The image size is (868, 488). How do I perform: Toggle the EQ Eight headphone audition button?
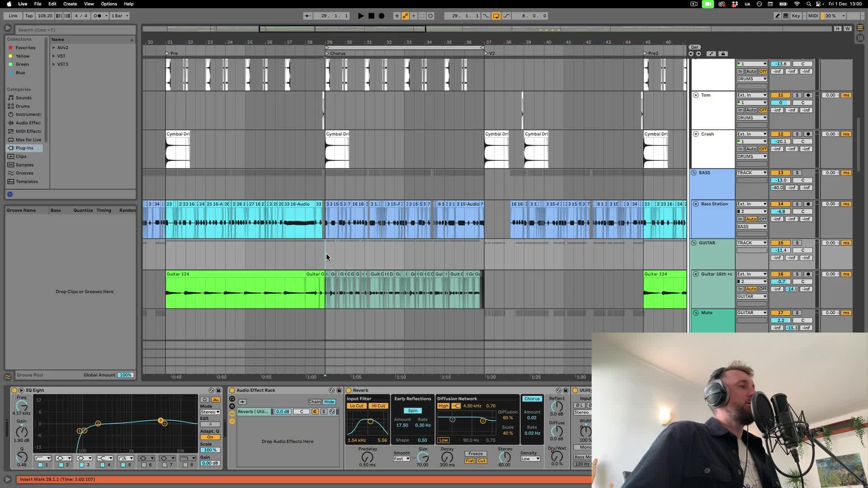tap(205, 400)
